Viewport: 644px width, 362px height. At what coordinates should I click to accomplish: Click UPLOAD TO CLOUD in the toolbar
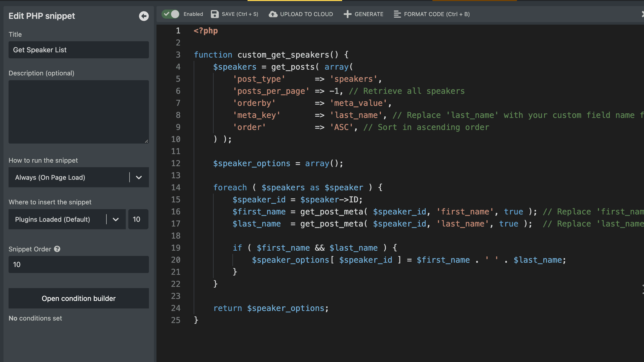306,14
